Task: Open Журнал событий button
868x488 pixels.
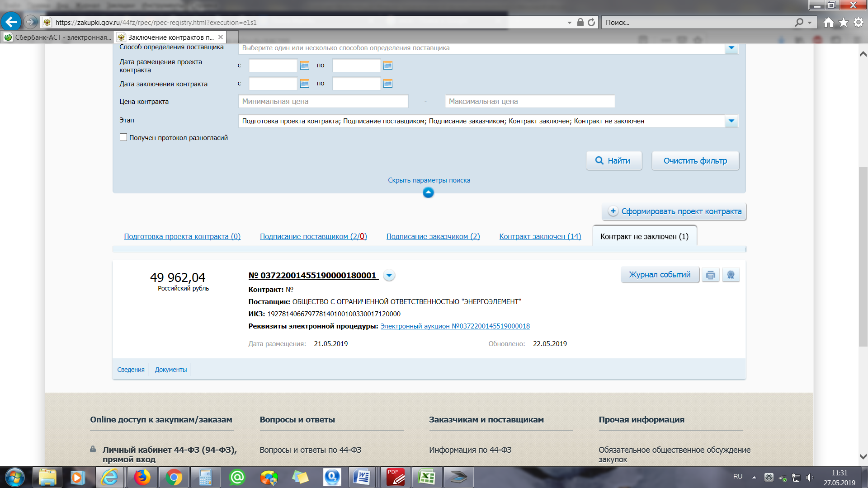Action: coord(660,275)
